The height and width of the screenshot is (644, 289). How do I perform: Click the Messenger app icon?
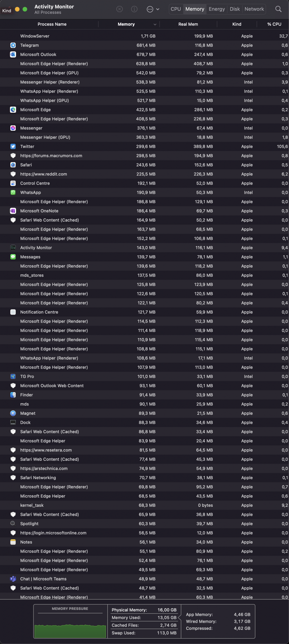pos(13,128)
